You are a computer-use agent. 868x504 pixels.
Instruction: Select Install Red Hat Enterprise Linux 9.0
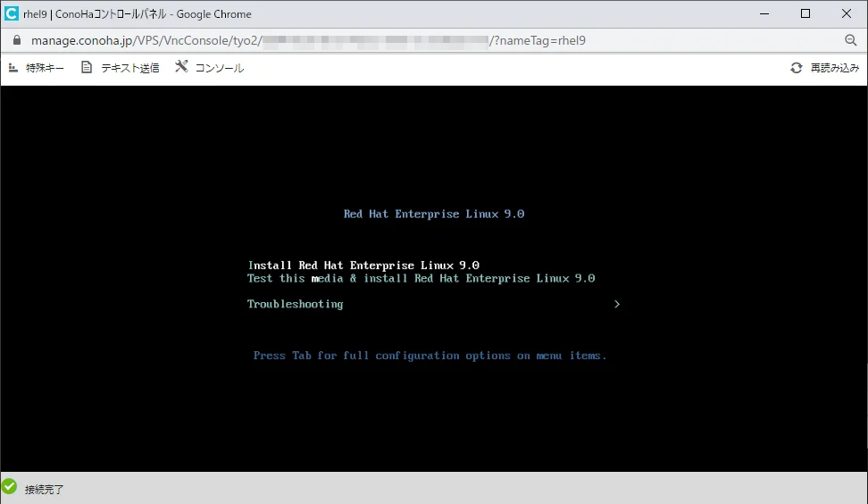pos(363,265)
